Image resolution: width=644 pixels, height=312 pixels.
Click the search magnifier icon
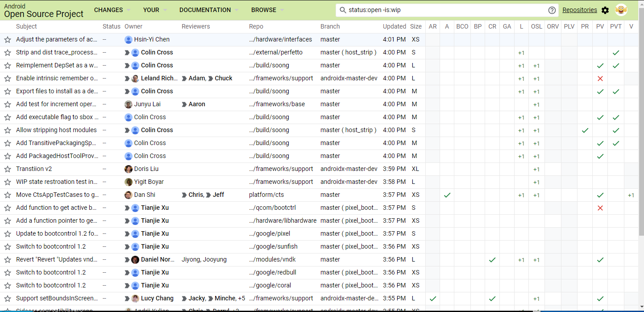(x=342, y=9)
